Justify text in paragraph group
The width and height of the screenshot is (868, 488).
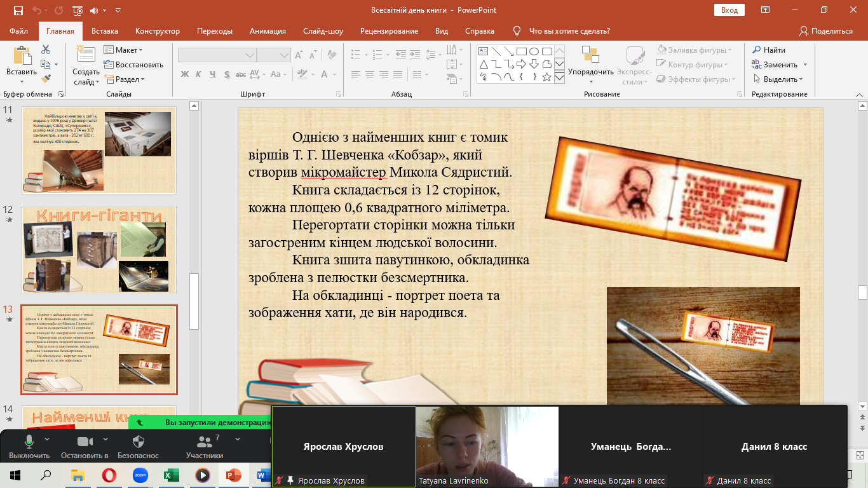pyautogui.click(x=398, y=74)
